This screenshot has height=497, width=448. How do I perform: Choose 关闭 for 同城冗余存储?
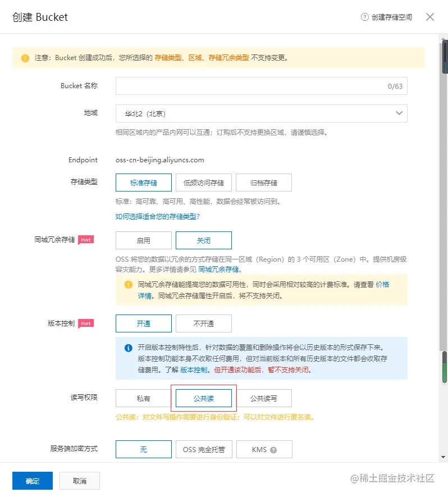204,240
